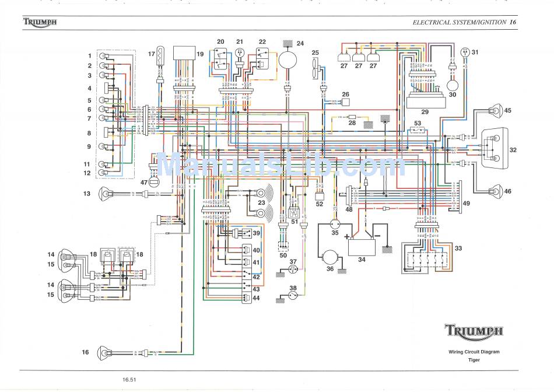This screenshot has width=554, height=392.
Task: Select the inline component numbered 28
Action: coord(352,117)
